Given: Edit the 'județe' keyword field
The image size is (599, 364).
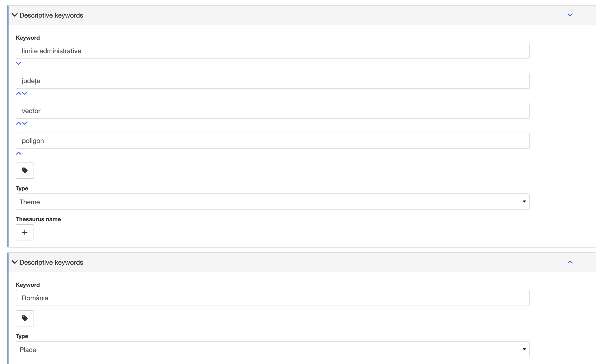Looking at the screenshot, I should (x=273, y=81).
